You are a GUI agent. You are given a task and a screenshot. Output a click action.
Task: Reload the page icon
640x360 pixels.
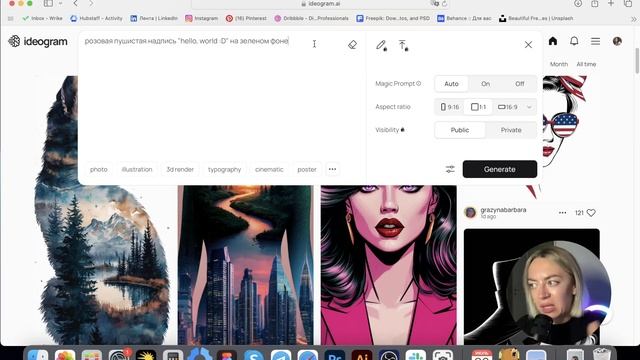coord(444,4)
